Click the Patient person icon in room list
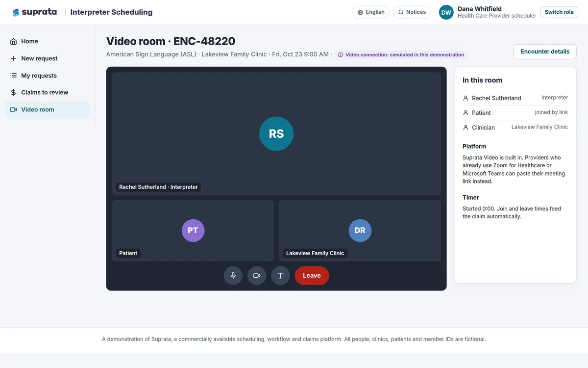 [x=466, y=113]
